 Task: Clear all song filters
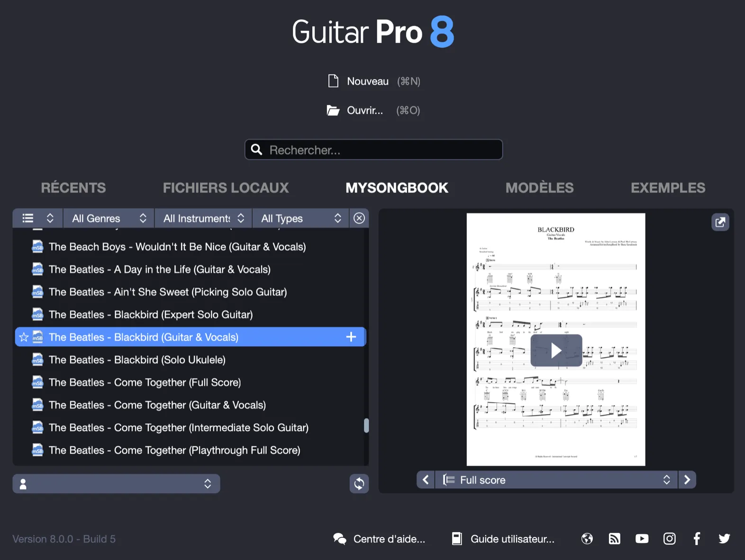[x=359, y=218]
